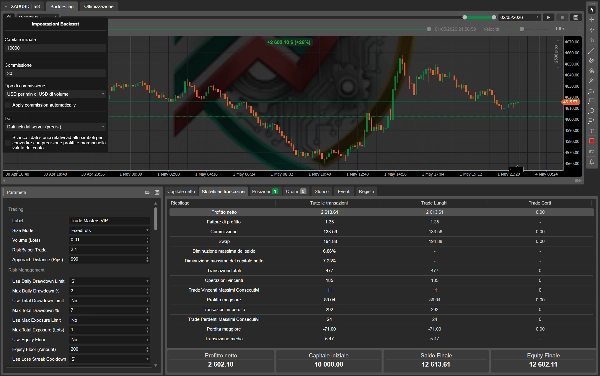Click the 'Trade Perdenti Massimi Consecutivi' row

coord(382,319)
